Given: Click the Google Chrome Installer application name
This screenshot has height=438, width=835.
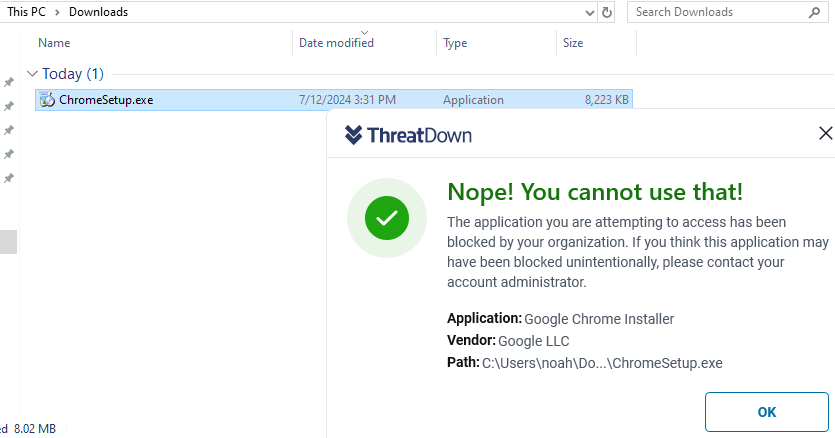Looking at the screenshot, I should point(599,319).
